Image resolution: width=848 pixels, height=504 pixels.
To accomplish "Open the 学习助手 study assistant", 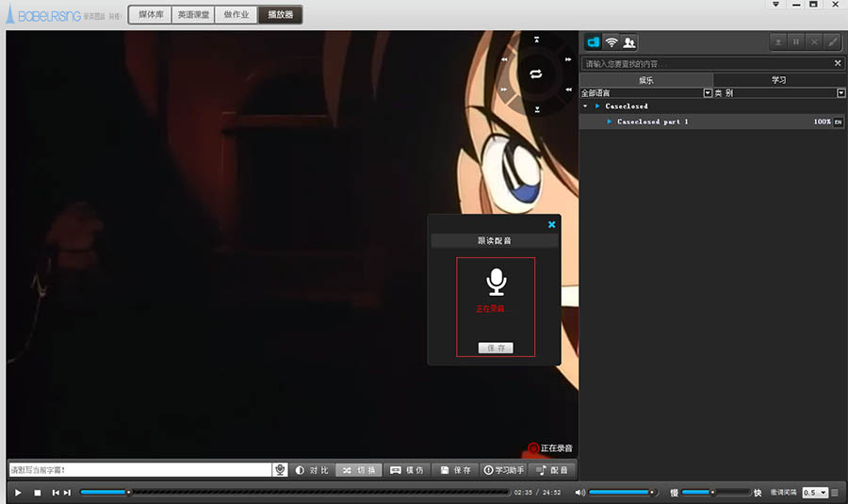I will click(503, 470).
